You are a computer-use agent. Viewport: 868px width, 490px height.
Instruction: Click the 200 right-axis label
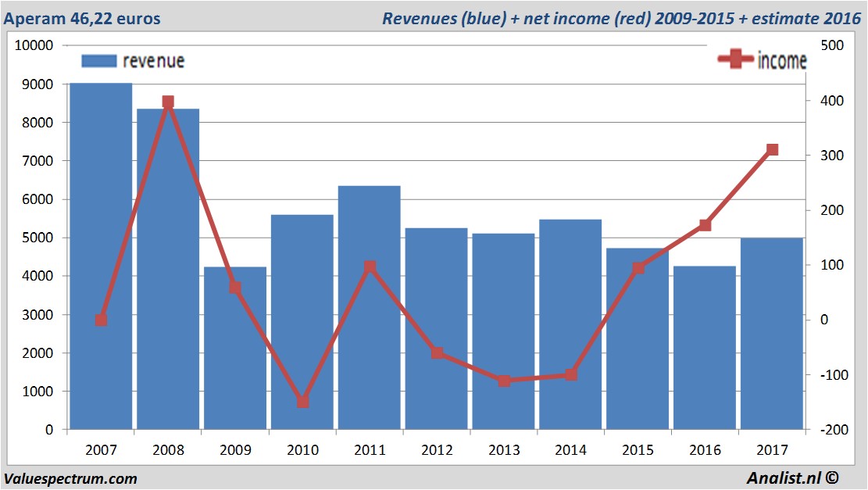[x=832, y=210]
